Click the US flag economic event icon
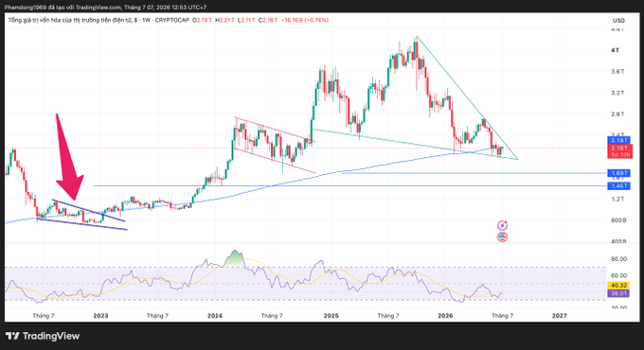Image resolution: width=644 pixels, height=350 pixels. pos(502,236)
